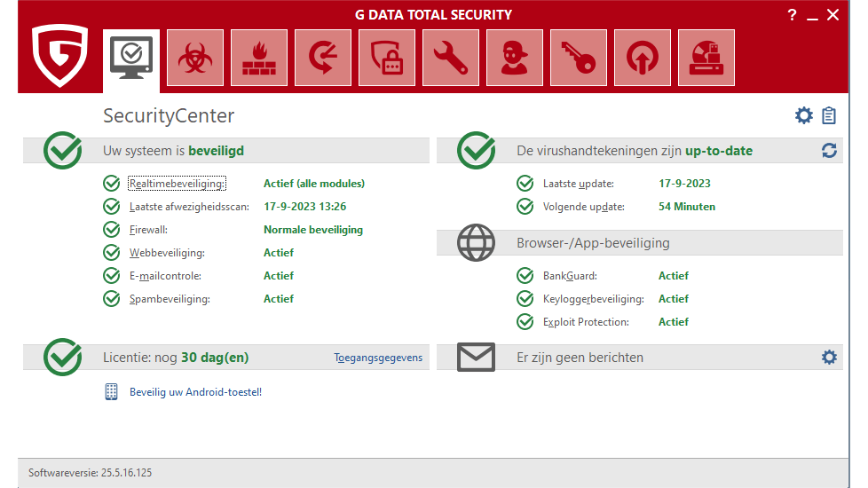Open message settings gear icon
Image resolution: width=868 pixels, height=488 pixels.
click(x=829, y=358)
